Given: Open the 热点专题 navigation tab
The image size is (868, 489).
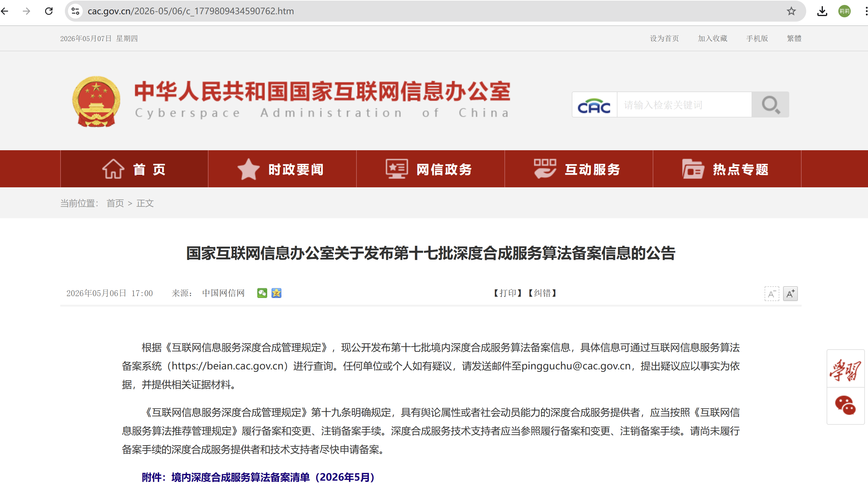Looking at the screenshot, I should click(727, 169).
